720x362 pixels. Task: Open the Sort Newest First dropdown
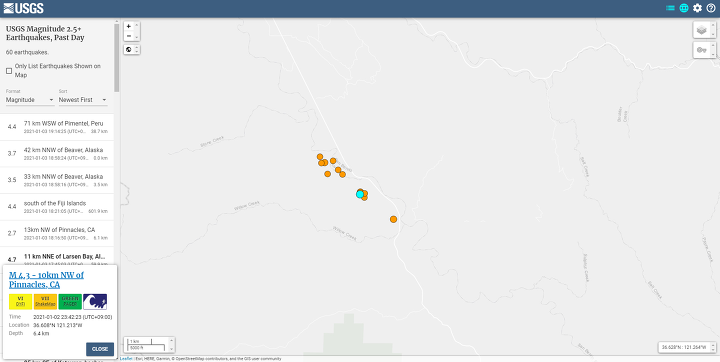[x=83, y=100]
